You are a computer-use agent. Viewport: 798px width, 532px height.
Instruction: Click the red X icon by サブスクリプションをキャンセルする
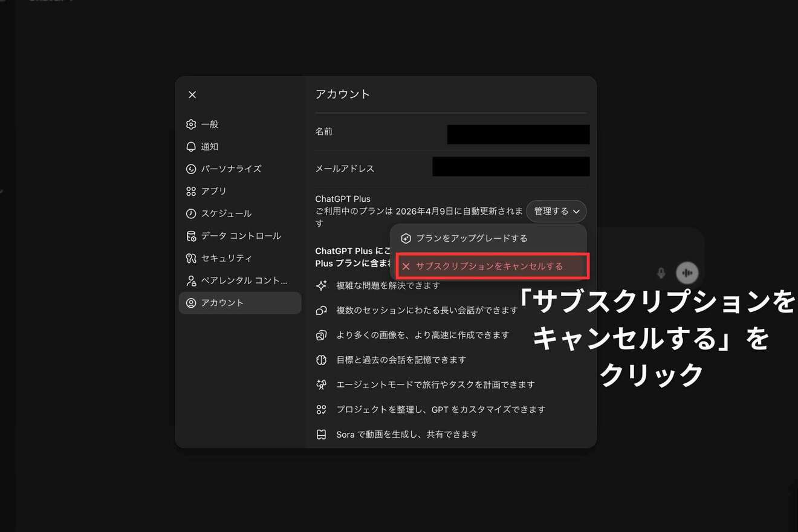click(x=406, y=267)
